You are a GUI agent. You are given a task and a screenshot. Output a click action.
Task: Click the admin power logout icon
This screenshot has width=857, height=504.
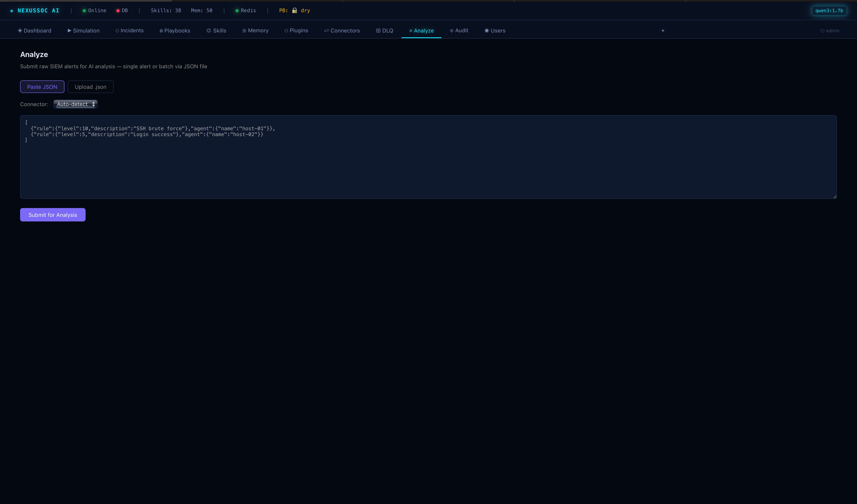[822, 31]
